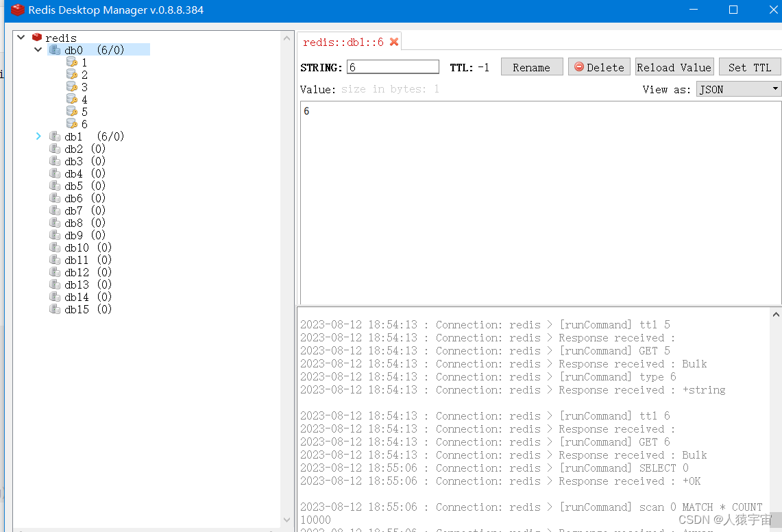This screenshot has height=532, width=782.
Task: Select the db0 (6/0) row
Action: pos(99,50)
